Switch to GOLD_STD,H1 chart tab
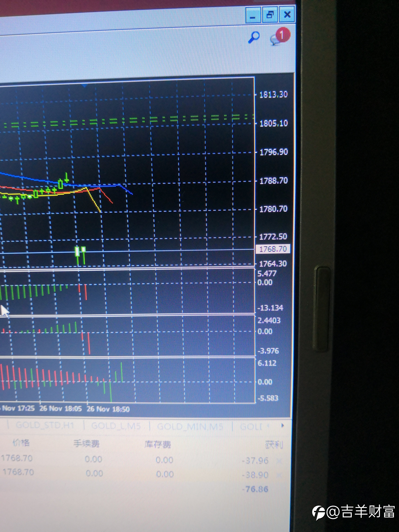 tap(44, 425)
